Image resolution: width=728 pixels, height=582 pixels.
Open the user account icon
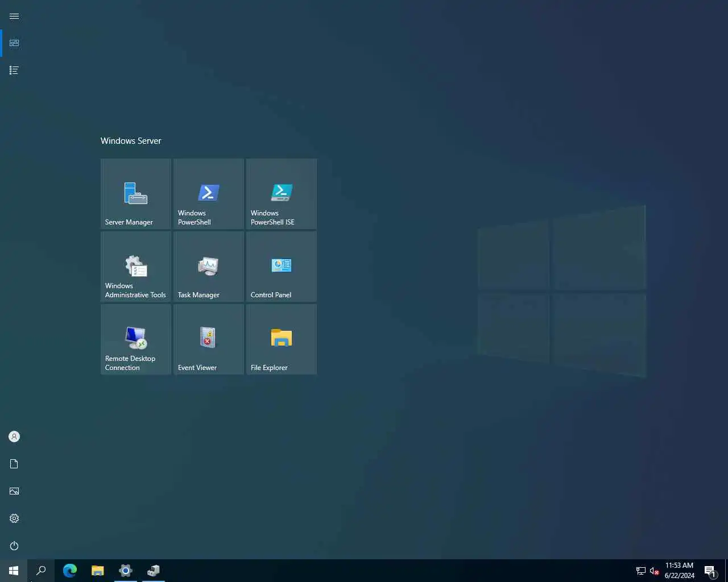(14, 436)
